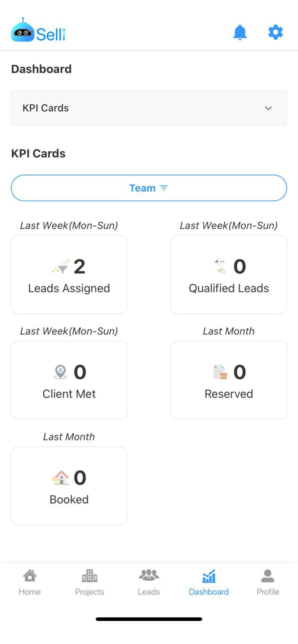Click the Qualified Leads checklist icon
This screenshot has height=644, width=298.
[221, 267]
